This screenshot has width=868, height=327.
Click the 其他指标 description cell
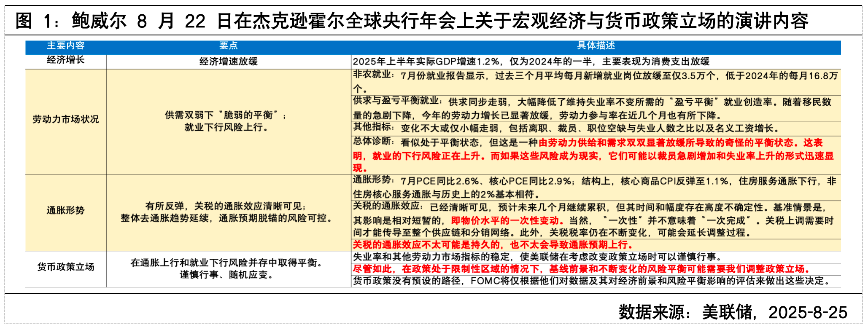click(596, 129)
